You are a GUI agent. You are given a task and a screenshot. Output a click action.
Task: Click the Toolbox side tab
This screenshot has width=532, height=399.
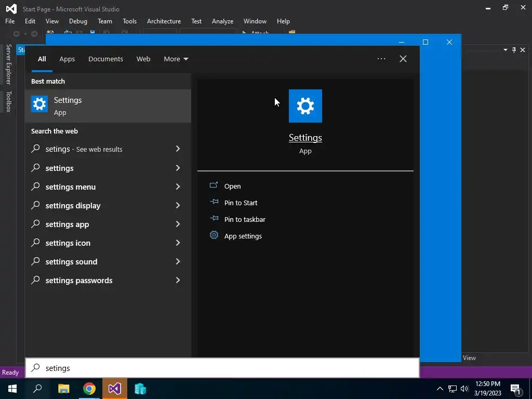click(x=8, y=101)
